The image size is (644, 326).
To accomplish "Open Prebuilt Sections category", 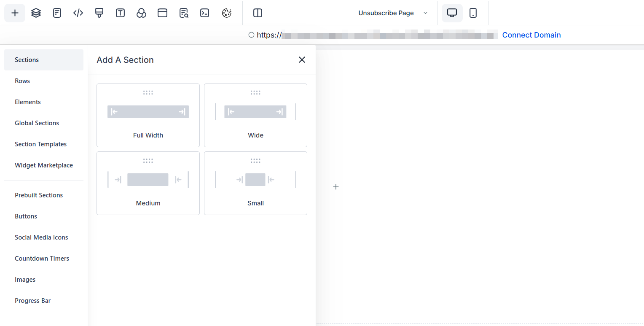I will [x=44, y=195].
